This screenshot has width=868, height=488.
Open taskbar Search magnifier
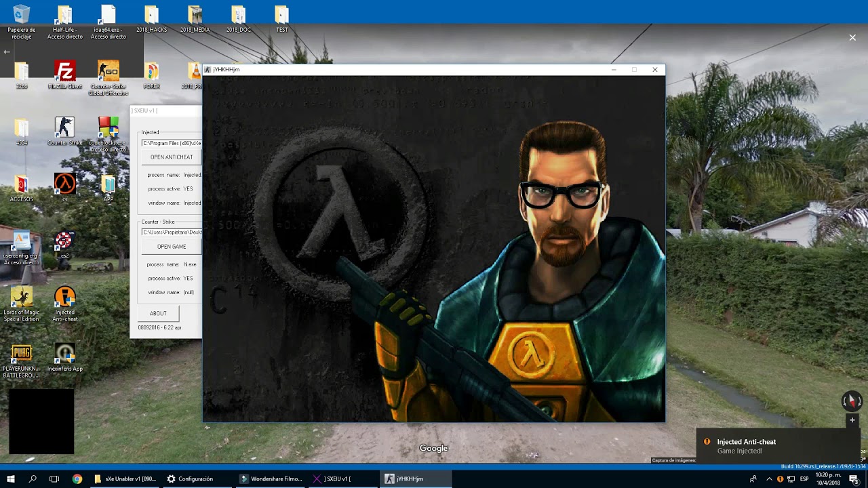pyautogui.click(x=33, y=479)
